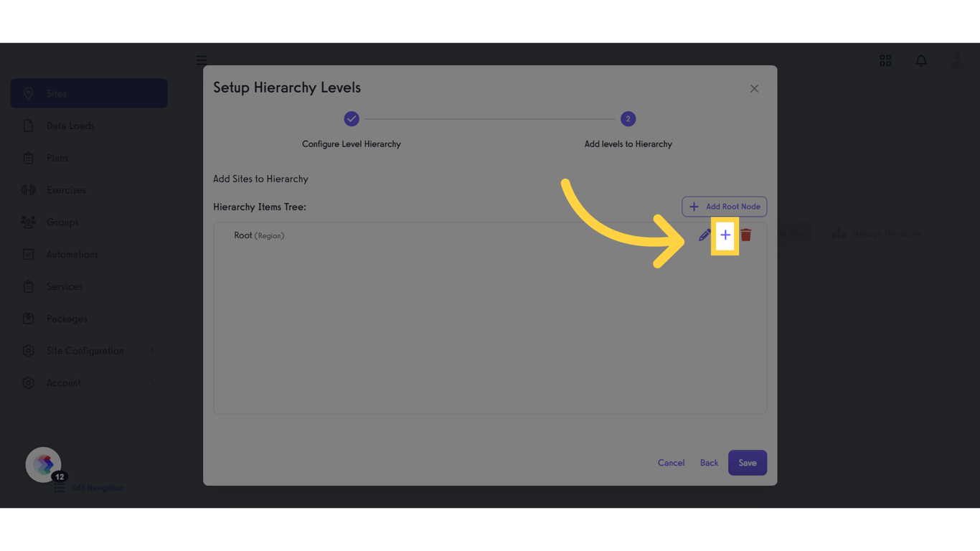This screenshot has width=980, height=551.
Task: Click the Services clipboard icon
Action: coord(28,287)
